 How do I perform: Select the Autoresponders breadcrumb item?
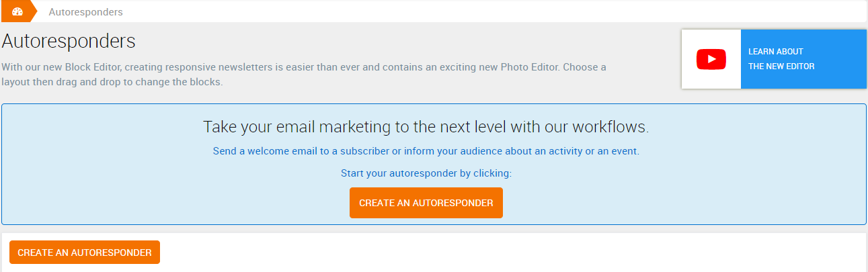[85, 12]
